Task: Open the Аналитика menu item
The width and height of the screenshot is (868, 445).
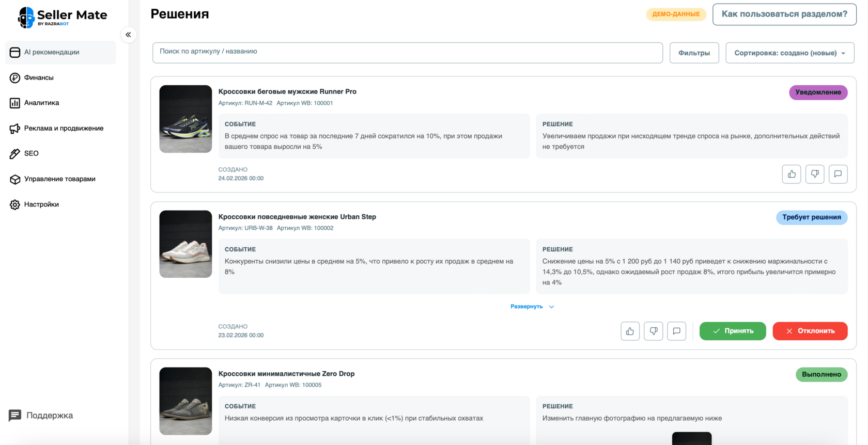Action: (41, 103)
